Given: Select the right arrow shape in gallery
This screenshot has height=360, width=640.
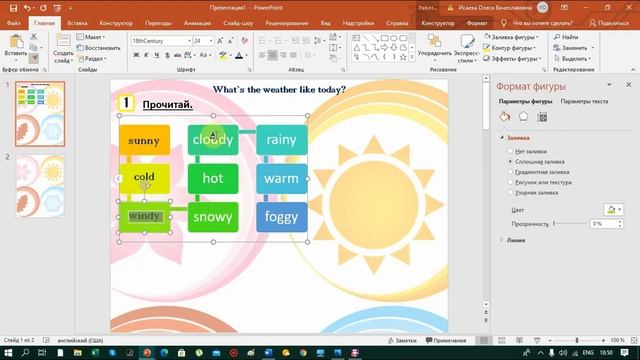Looking at the screenshot, I should point(384,47).
